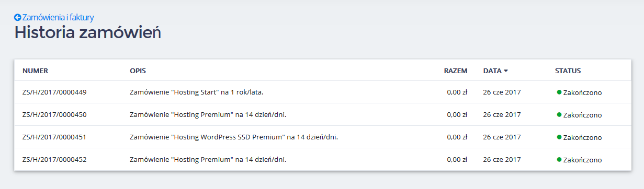
Task: Sort by the NUMER column header
Action: 35,70
